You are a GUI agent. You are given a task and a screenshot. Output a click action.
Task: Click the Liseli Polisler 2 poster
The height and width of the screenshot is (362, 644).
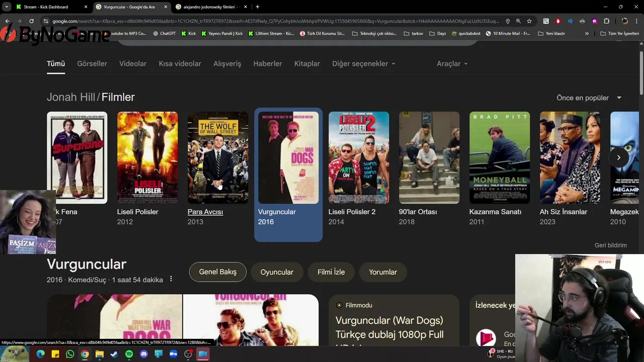coord(359,157)
